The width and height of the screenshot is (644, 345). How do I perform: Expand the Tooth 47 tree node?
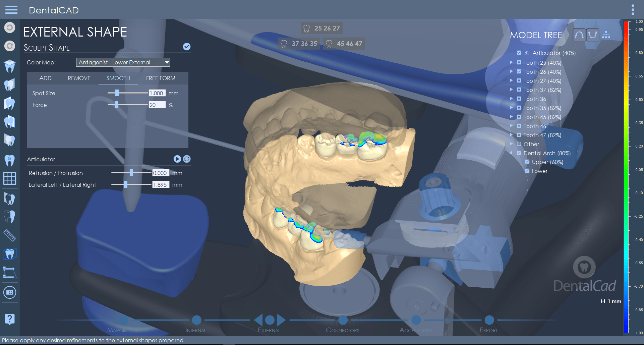[x=511, y=135]
